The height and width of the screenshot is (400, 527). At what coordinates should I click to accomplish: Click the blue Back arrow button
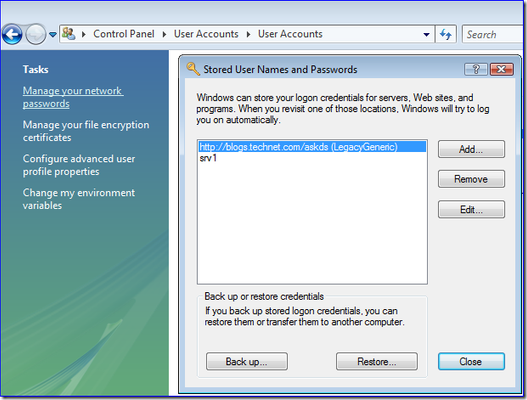click(x=12, y=34)
